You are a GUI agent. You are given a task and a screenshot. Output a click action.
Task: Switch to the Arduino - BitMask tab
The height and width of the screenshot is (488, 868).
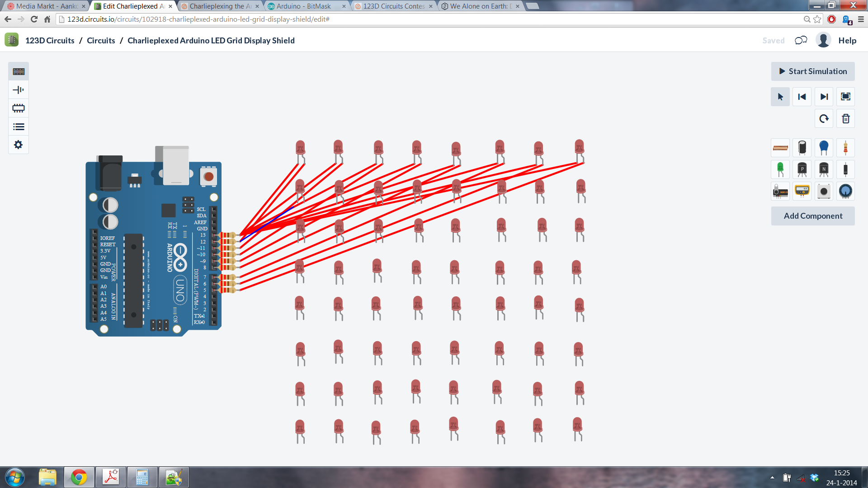[302, 6]
